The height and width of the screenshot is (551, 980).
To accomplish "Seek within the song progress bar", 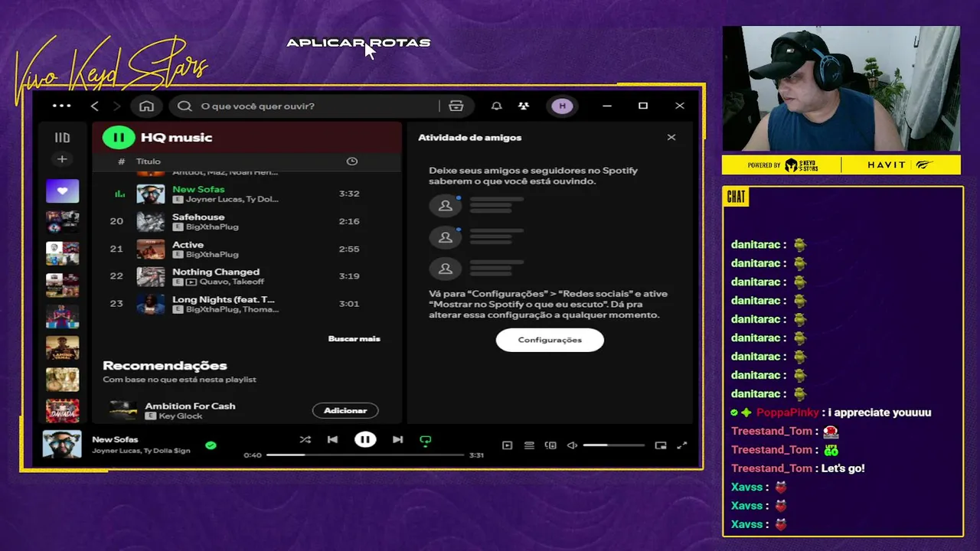I will tap(365, 455).
